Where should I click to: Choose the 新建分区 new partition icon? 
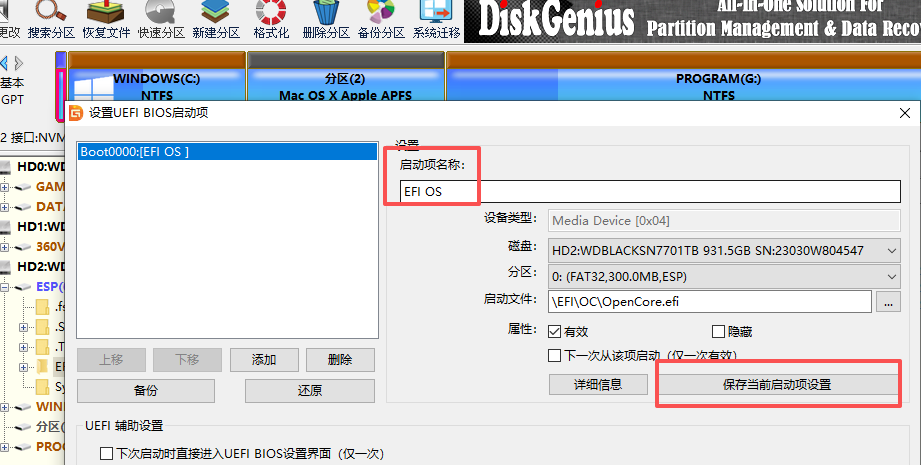216,12
